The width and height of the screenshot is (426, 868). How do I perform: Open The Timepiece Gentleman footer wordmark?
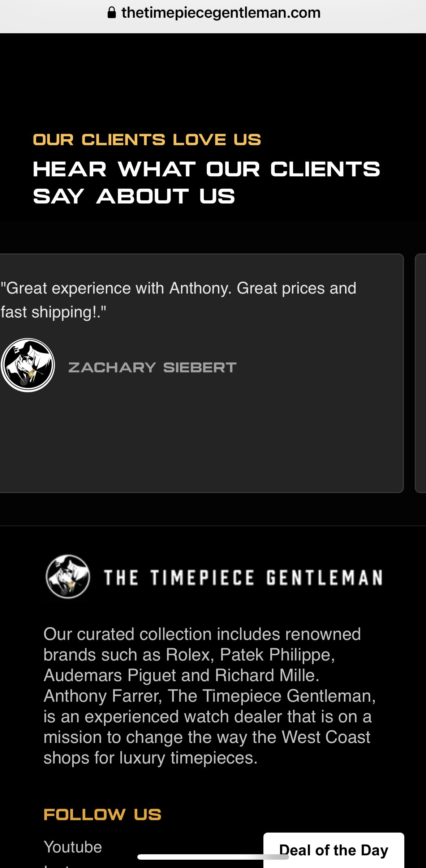coord(243,577)
